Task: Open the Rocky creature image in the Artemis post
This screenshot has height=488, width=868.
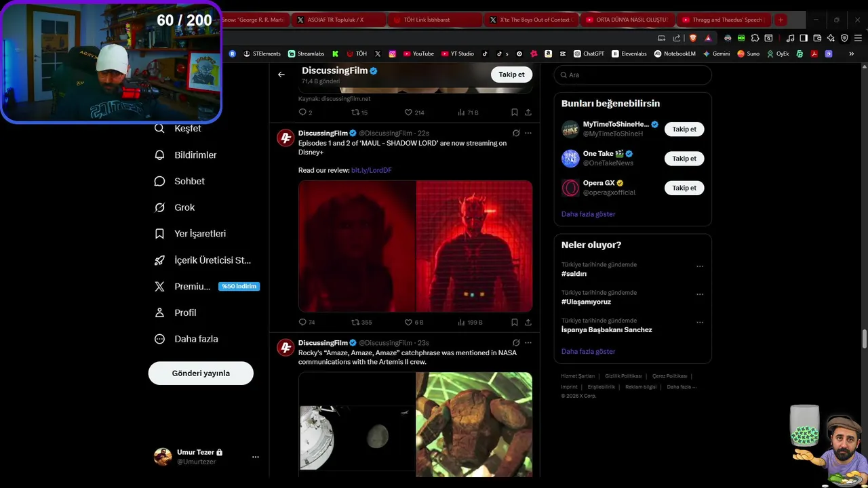Action: tap(474, 424)
